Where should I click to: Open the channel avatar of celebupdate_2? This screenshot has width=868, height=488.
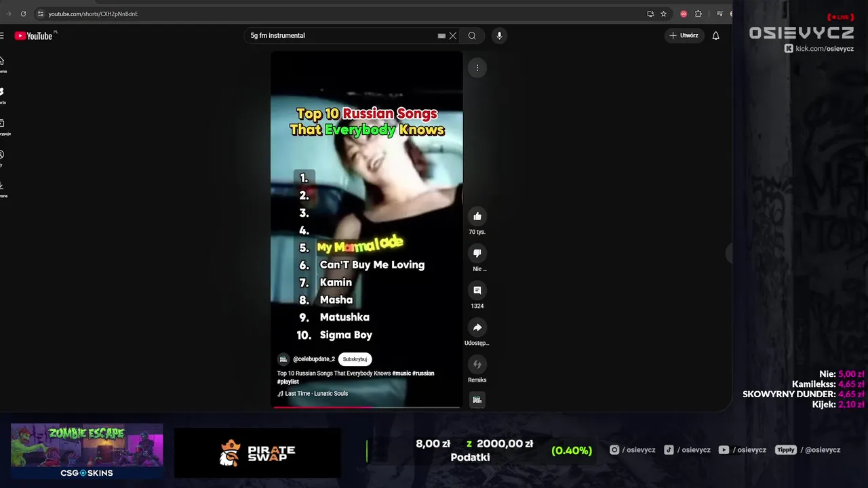283,359
